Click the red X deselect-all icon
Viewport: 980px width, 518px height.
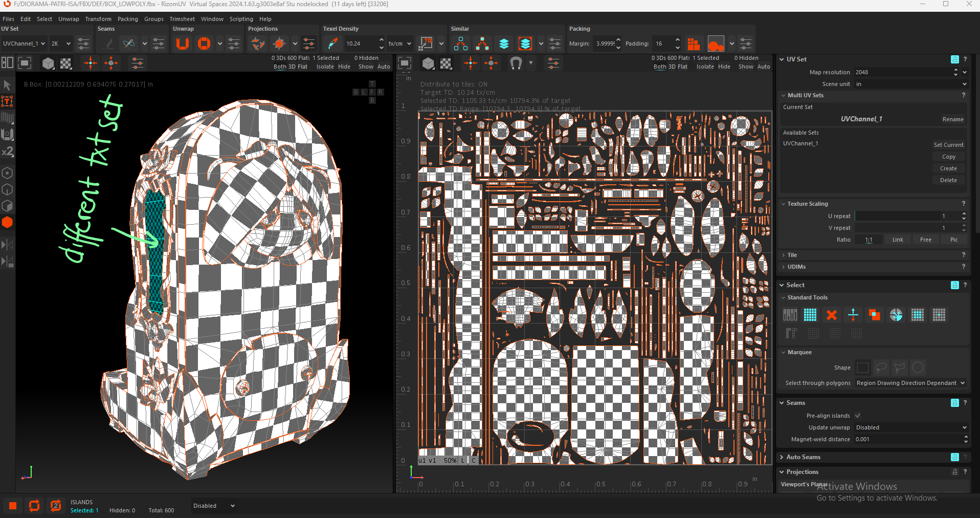pyautogui.click(x=832, y=315)
